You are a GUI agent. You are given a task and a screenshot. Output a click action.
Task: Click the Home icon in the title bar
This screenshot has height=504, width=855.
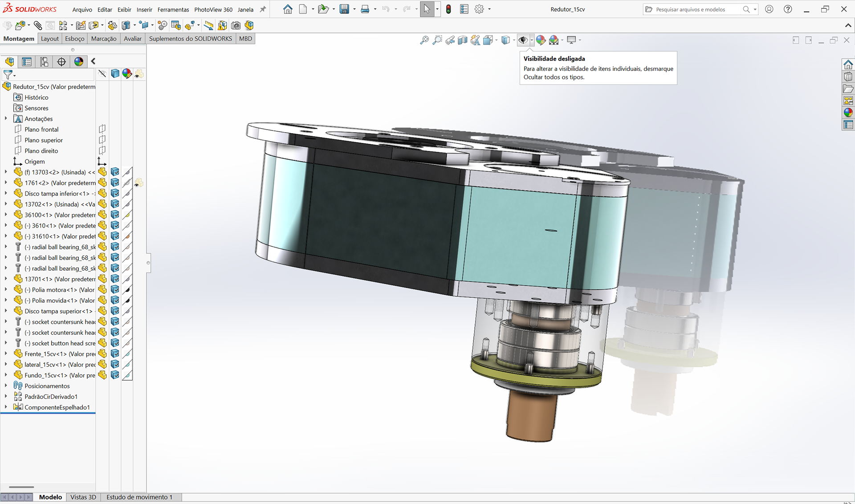tap(288, 9)
